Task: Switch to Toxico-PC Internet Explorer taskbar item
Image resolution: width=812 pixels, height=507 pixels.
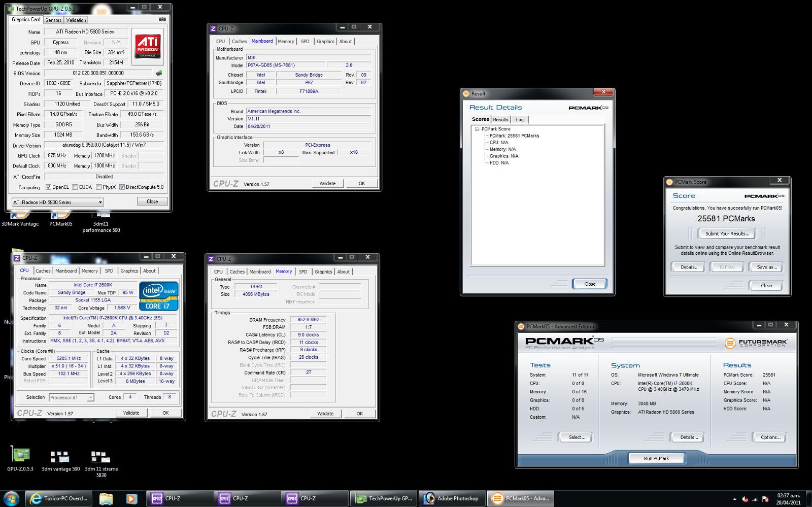Action: 59,498
